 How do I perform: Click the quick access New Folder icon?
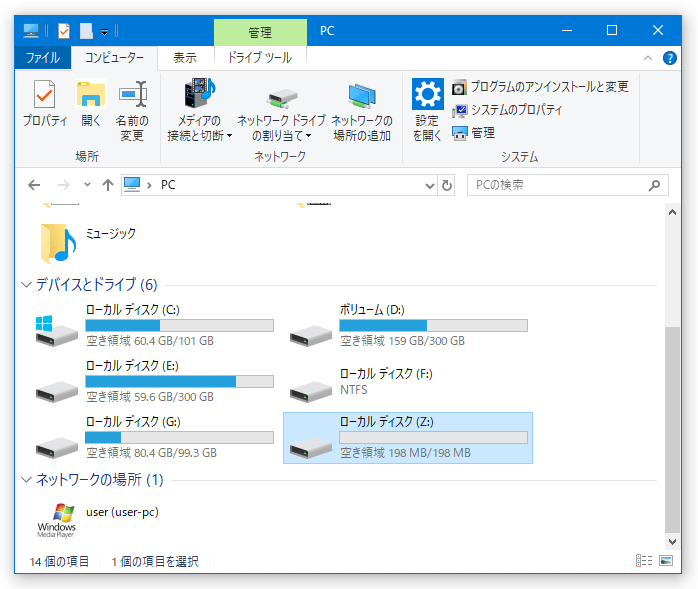[86, 31]
